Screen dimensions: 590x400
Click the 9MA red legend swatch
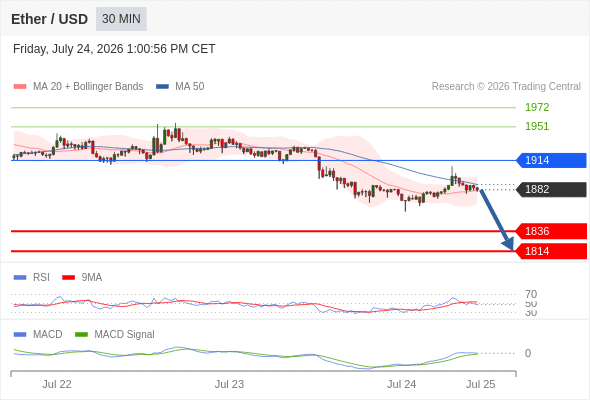click(68, 278)
